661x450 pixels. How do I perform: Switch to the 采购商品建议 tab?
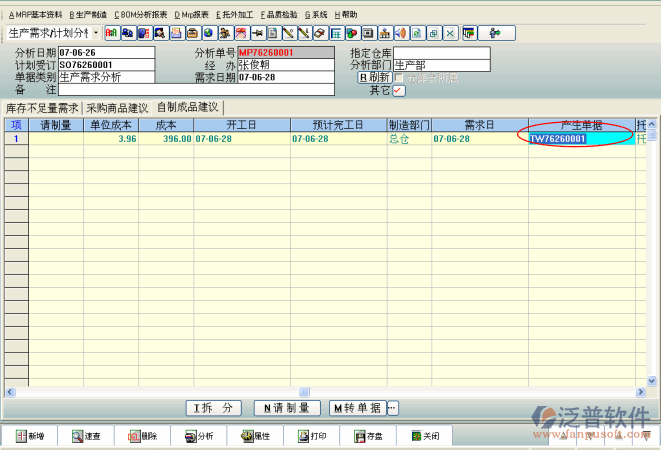(x=117, y=107)
